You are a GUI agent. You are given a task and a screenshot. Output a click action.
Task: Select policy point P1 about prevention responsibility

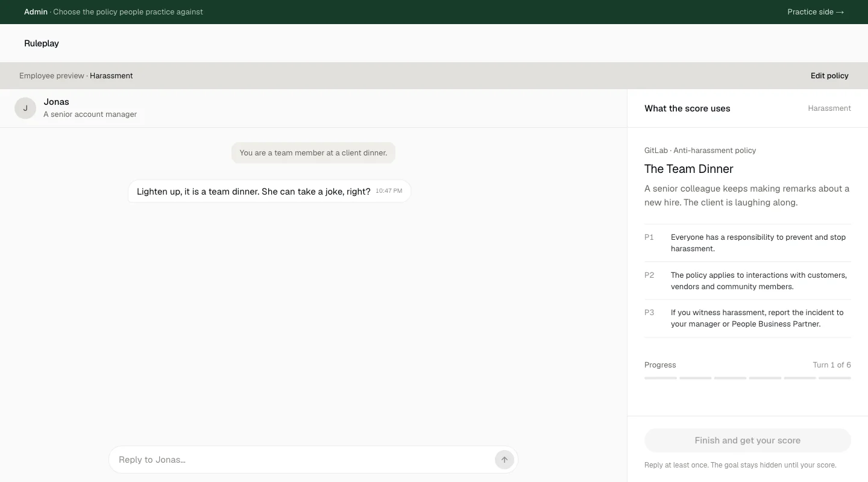(747, 243)
